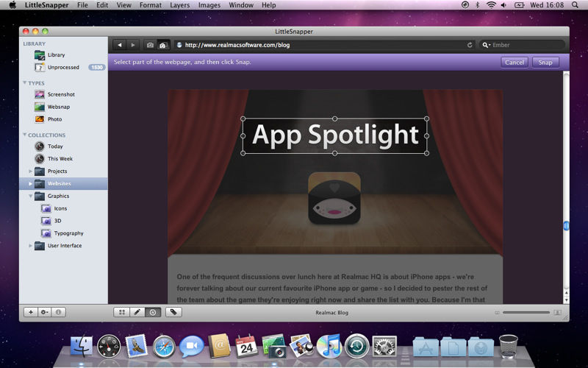Click the Wi-Fi status icon
Image resolution: width=588 pixels, height=368 pixels.
491,5
